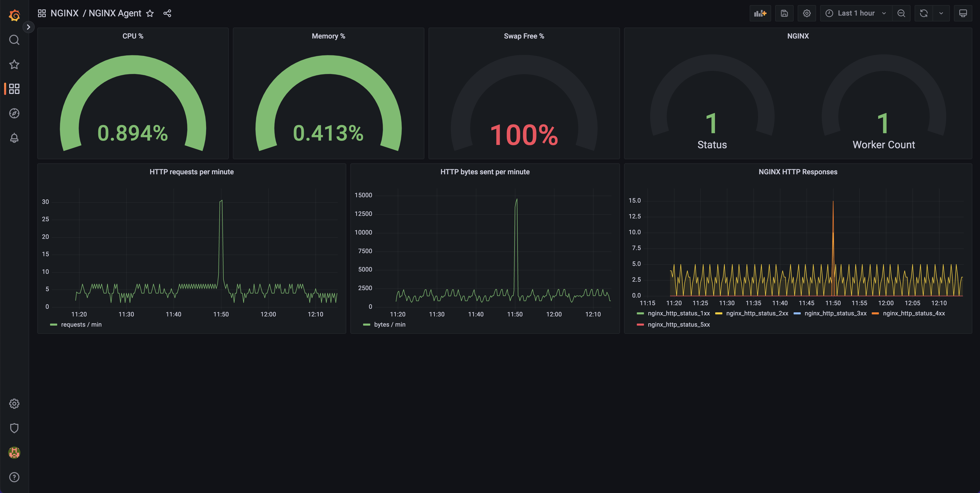The image size is (980, 493).
Task: Click the Swap Free value 100%
Action: click(x=524, y=135)
